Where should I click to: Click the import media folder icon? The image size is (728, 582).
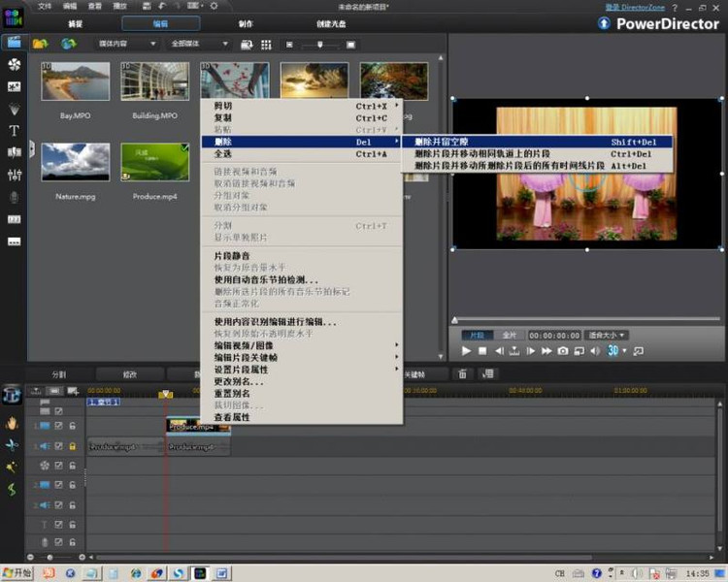41,44
